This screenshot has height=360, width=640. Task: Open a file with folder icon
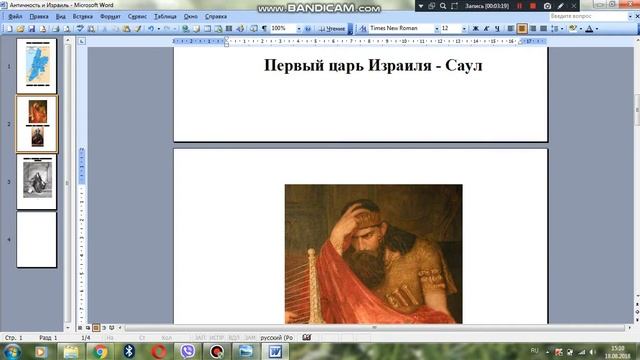[x=20, y=29]
